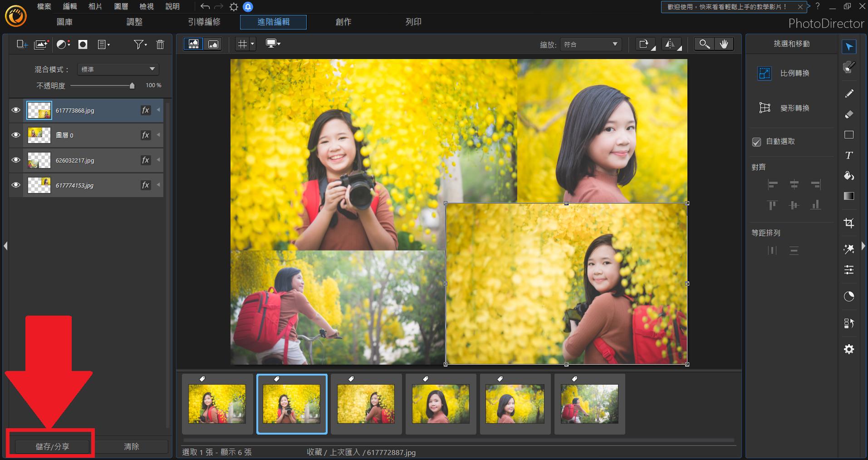Viewport: 868px width, 460px height.
Task: Select the Brush pen tool
Action: [848, 94]
